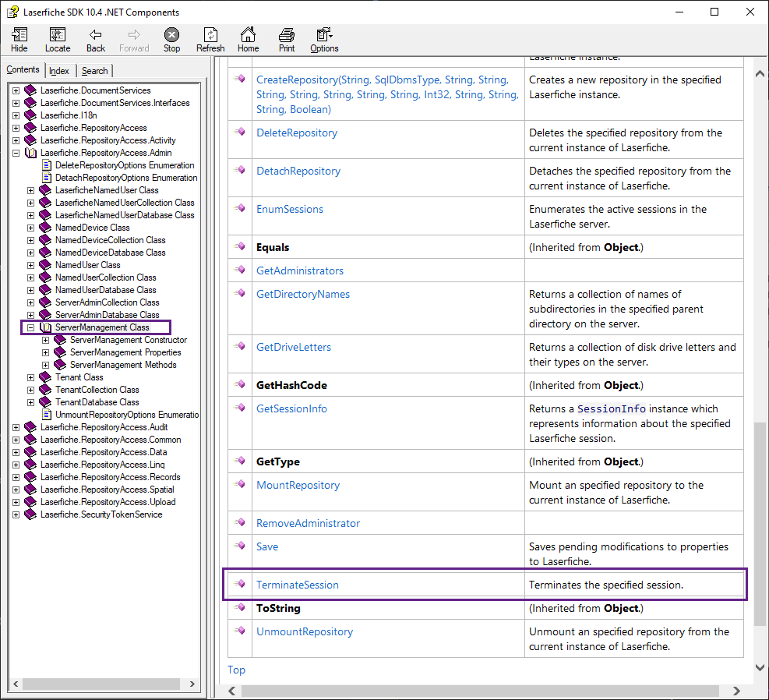Click the content pane horizontal scroll right arrow
This screenshot has height=700, width=769.
[736, 691]
